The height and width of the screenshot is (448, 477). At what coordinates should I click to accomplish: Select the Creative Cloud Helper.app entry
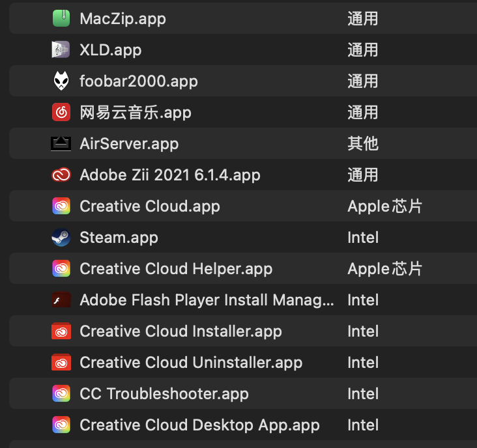[x=176, y=269]
